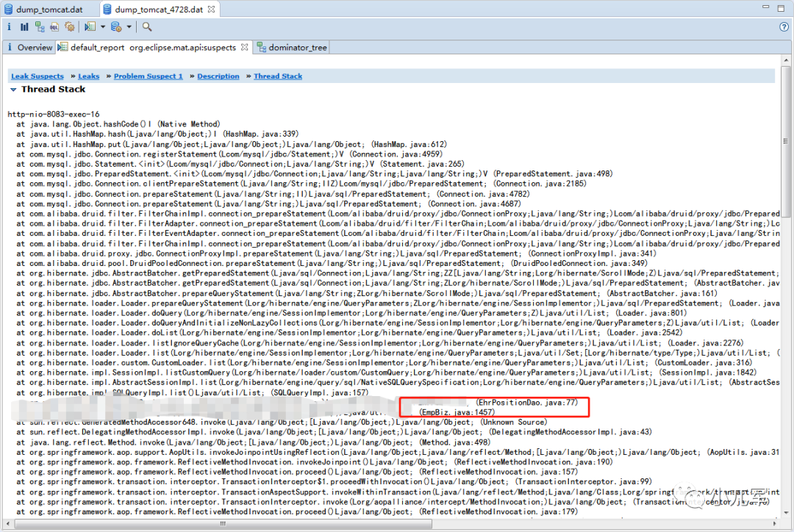Click the Leaks breadcrumb link

88,76
